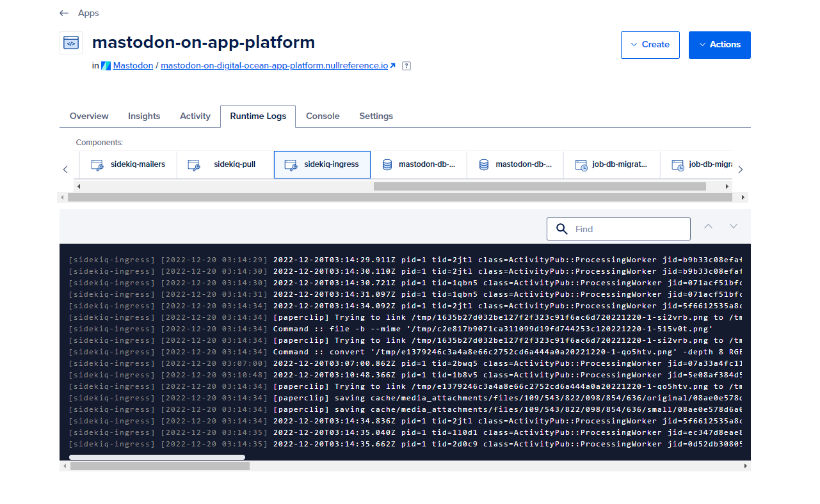Open the Settings tab
Image resolution: width=820 pixels, height=504 pixels.
pyautogui.click(x=376, y=116)
